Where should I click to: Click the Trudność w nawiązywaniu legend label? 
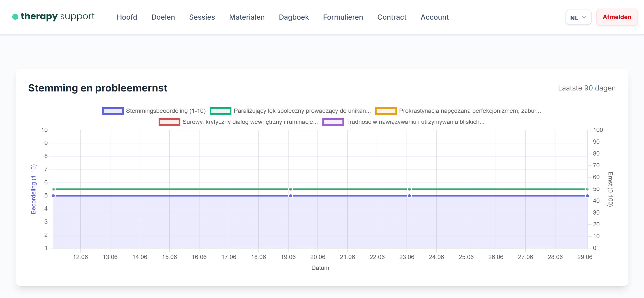(x=415, y=122)
